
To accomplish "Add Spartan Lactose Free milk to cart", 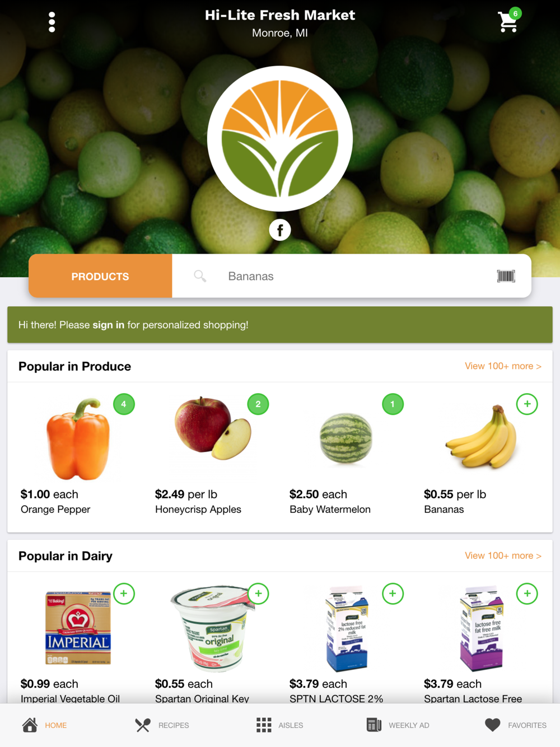I will (x=527, y=594).
